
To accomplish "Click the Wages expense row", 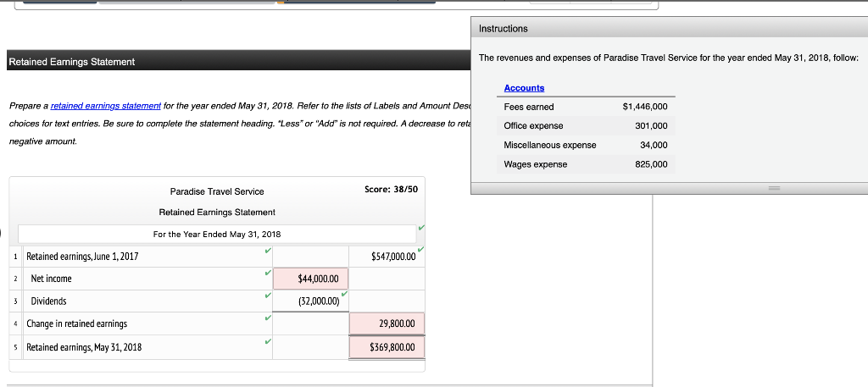I will click(586, 164).
